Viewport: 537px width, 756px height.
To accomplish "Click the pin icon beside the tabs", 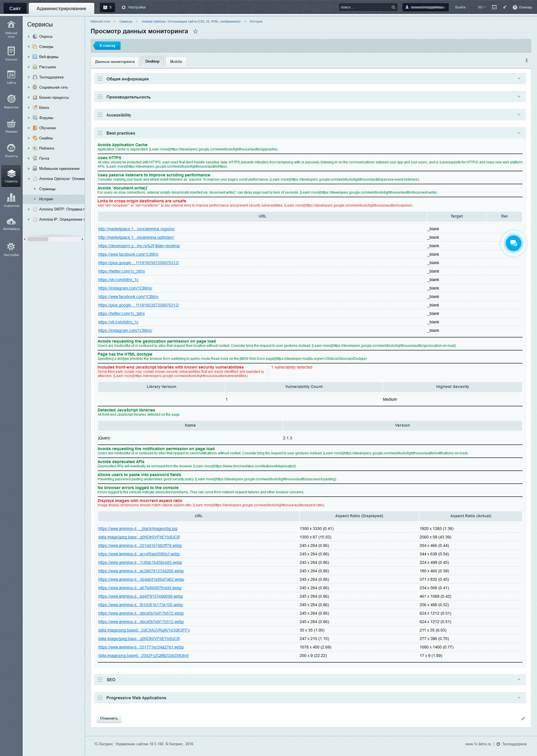I will [x=527, y=61].
